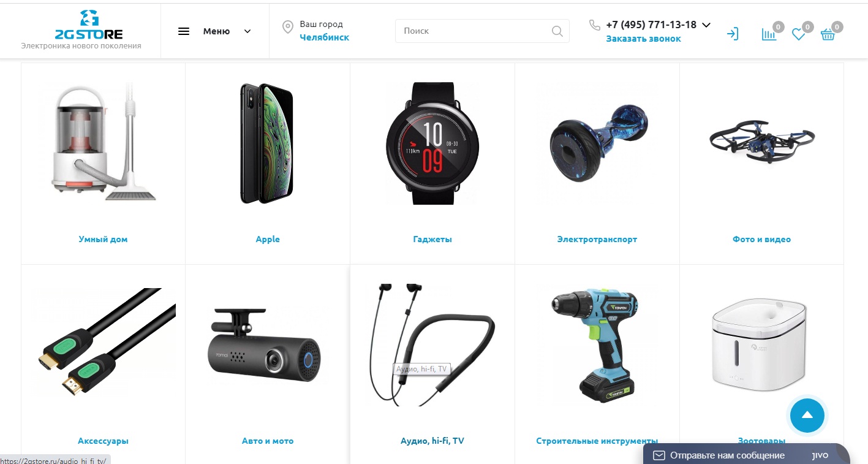Open the Аудио, hi-fi, TV link
Screen dimensions: 868x464
432,441
